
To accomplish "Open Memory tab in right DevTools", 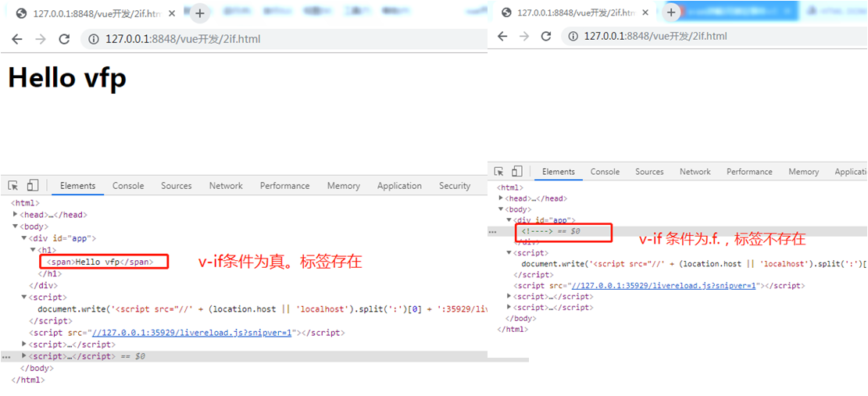I will pyautogui.click(x=804, y=172).
